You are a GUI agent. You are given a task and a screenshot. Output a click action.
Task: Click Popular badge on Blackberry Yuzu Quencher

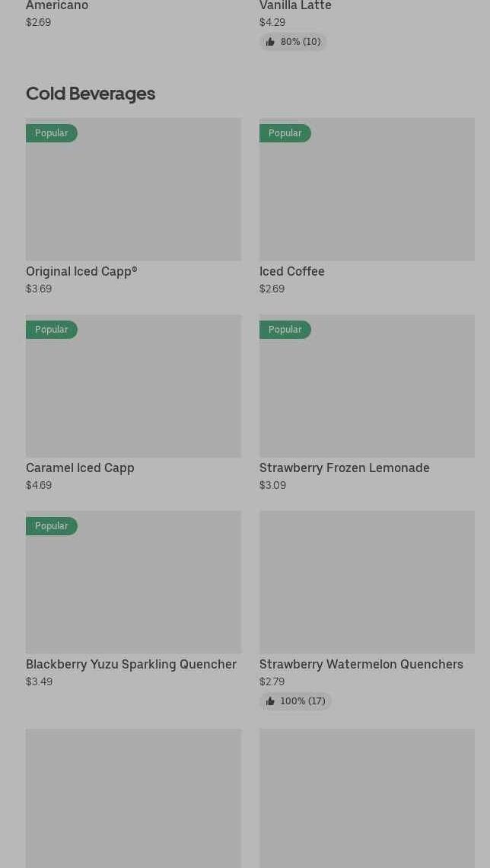click(52, 526)
